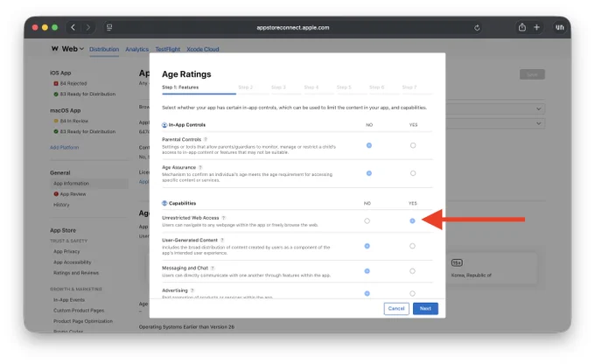The height and width of the screenshot is (364, 595).
Task: Click the dimmed Save button at top right
Action: pos(532,74)
